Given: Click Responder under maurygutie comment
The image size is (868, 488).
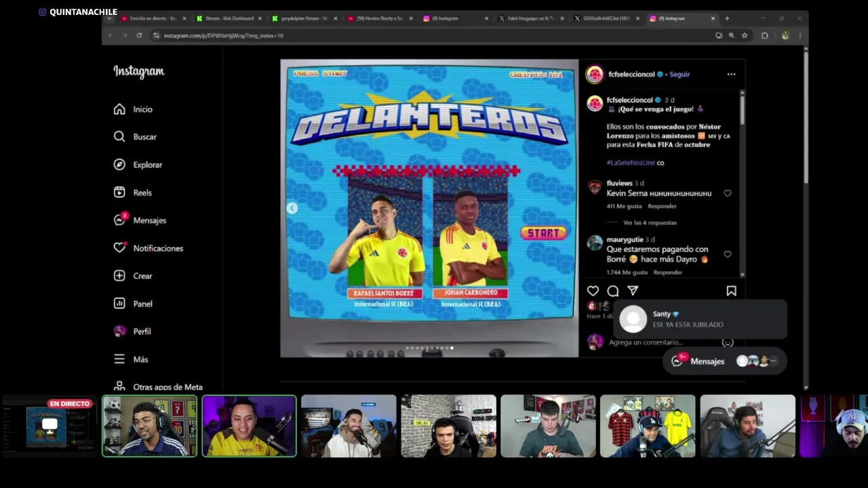Looking at the screenshot, I should click(668, 272).
